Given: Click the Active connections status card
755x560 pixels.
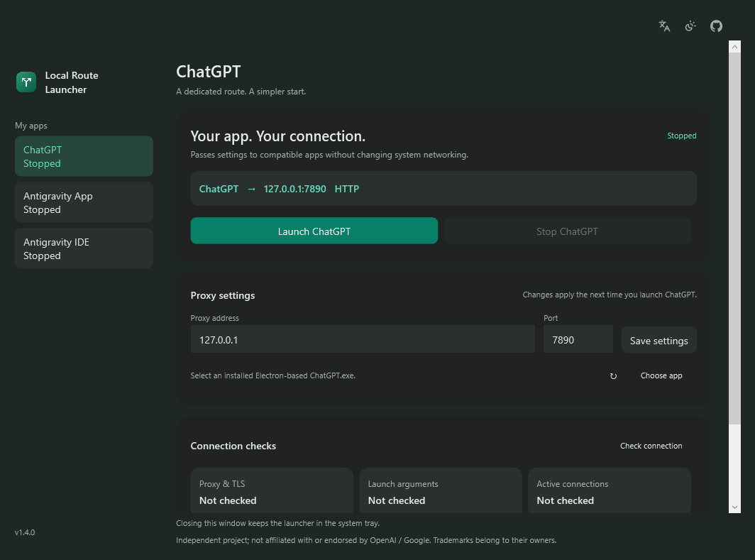Looking at the screenshot, I should point(610,490).
